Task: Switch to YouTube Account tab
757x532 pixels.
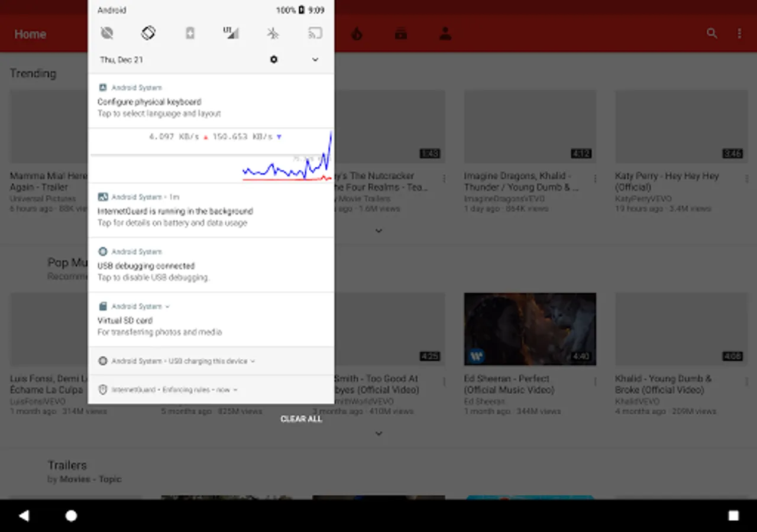Action: 445,34
